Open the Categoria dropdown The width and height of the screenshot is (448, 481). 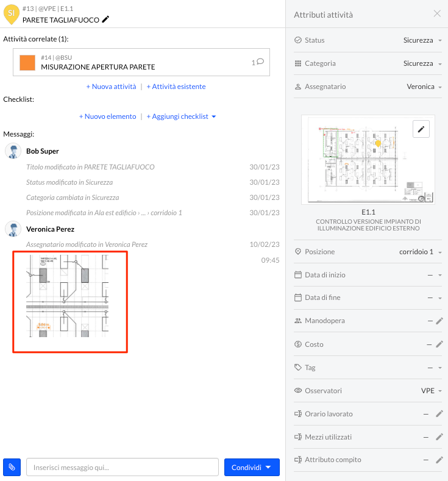pyautogui.click(x=422, y=63)
